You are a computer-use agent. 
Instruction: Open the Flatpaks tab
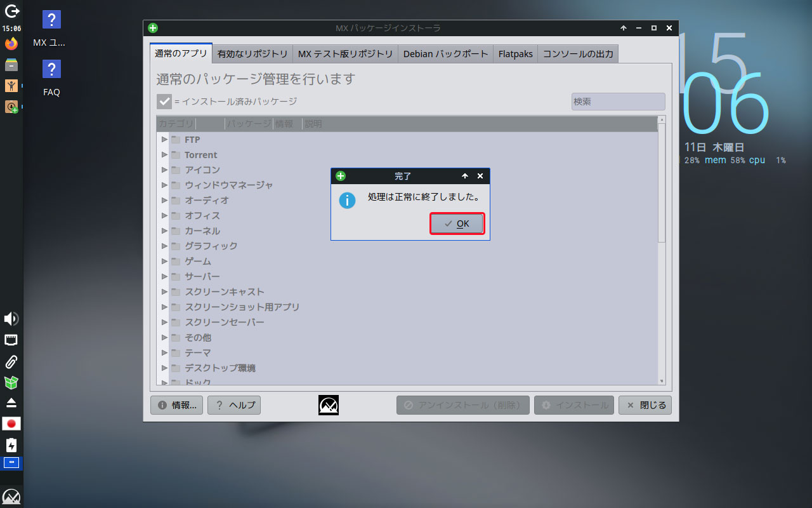[x=516, y=54]
